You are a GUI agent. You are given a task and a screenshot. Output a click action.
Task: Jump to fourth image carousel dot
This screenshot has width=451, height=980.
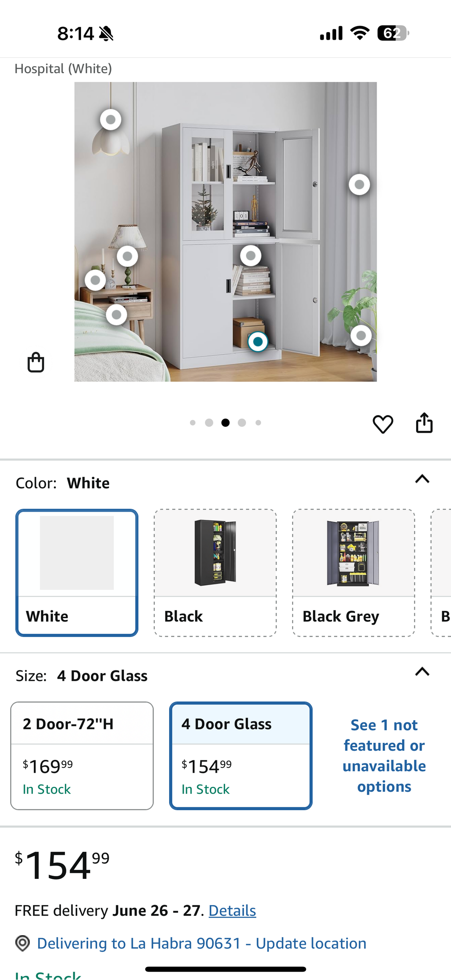[x=242, y=423]
